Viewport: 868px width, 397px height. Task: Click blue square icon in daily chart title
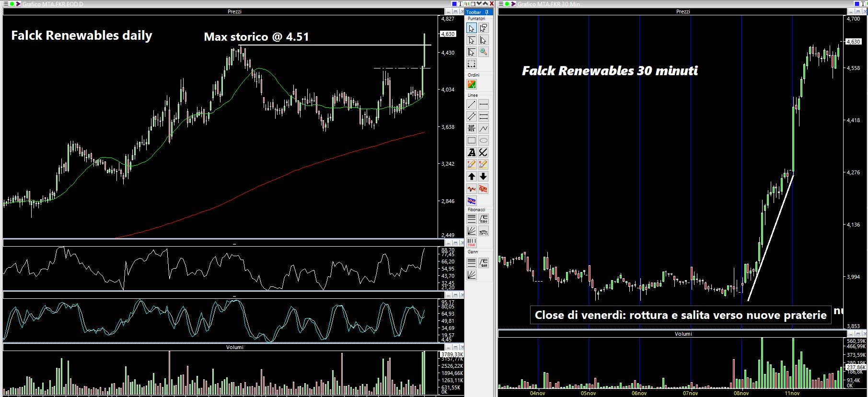pos(454,4)
